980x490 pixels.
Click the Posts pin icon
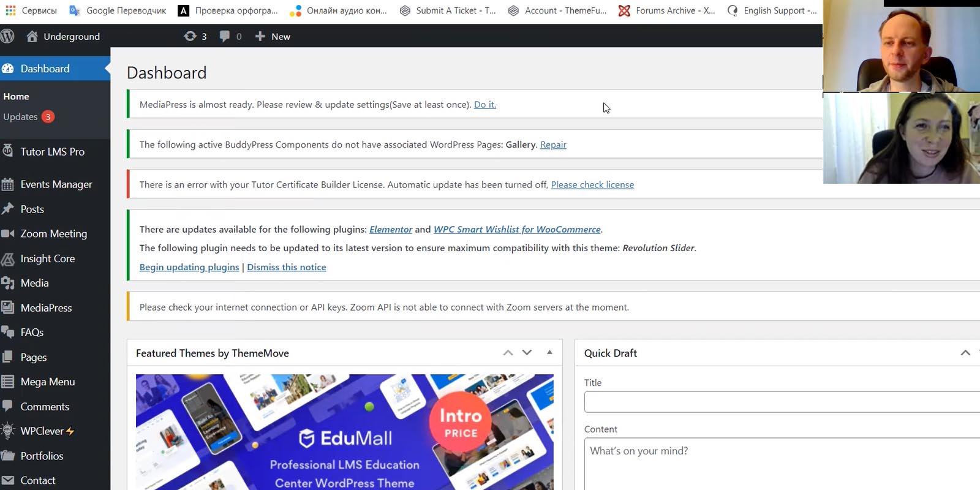(x=8, y=209)
